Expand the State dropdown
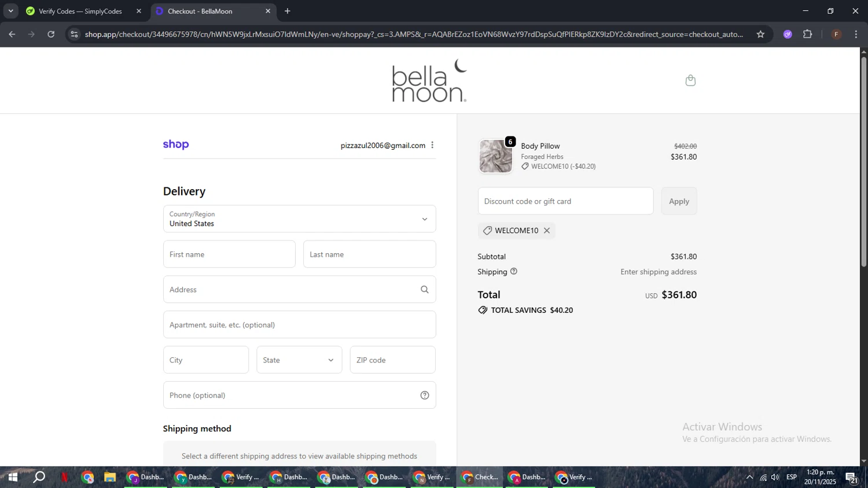 pyautogui.click(x=299, y=360)
